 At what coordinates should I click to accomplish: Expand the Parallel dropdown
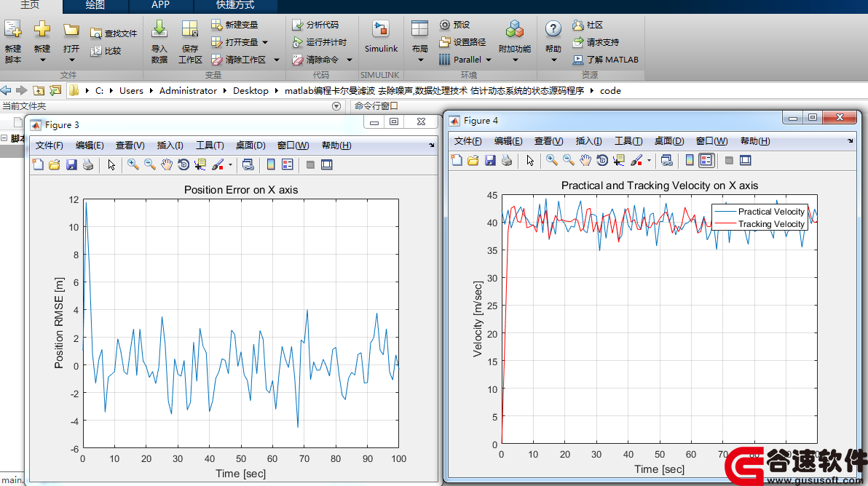488,60
